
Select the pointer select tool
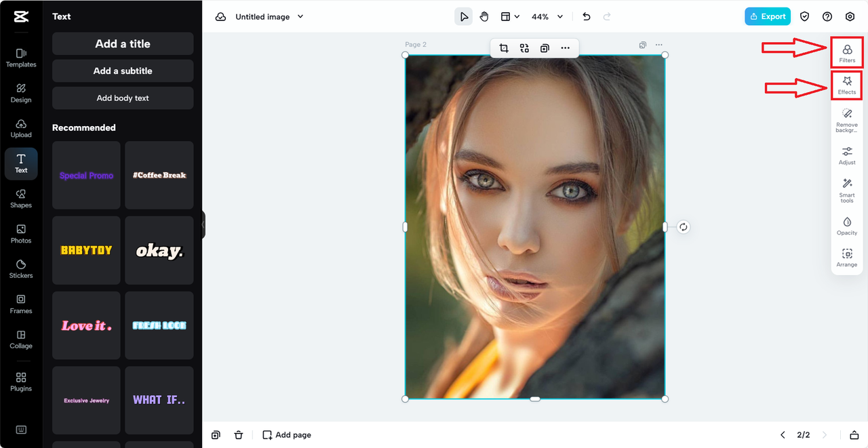(464, 17)
